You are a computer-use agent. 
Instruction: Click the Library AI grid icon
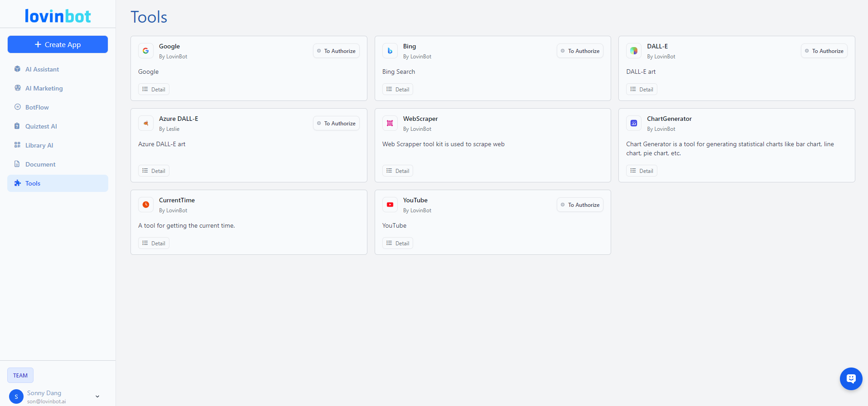[17, 145]
